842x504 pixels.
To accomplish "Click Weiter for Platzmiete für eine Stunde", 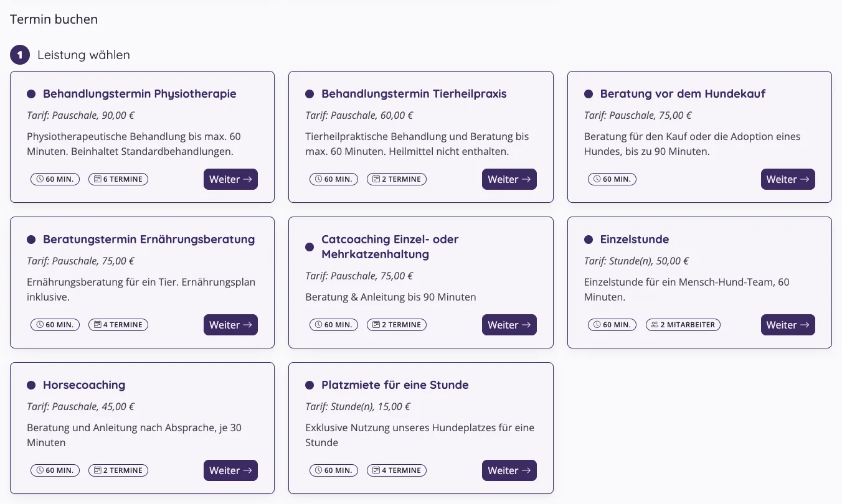I will pyautogui.click(x=509, y=470).
